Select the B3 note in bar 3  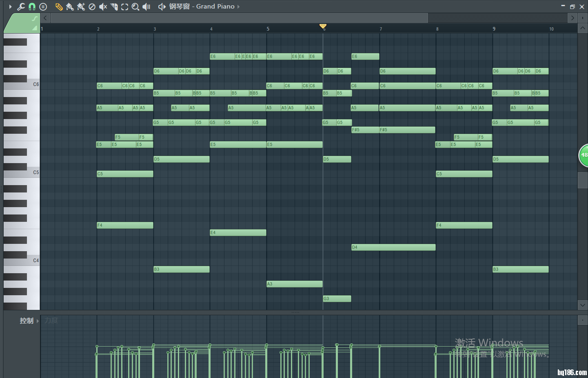click(x=182, y=269)
